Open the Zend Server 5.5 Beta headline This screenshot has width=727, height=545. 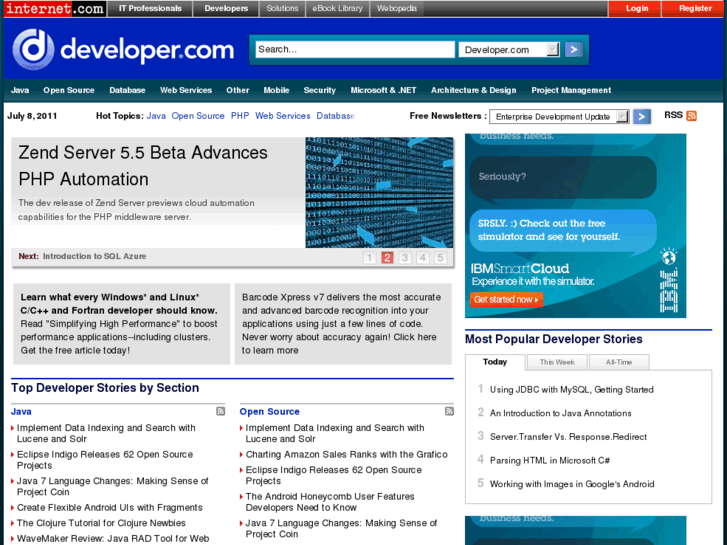tap(143, 166)
